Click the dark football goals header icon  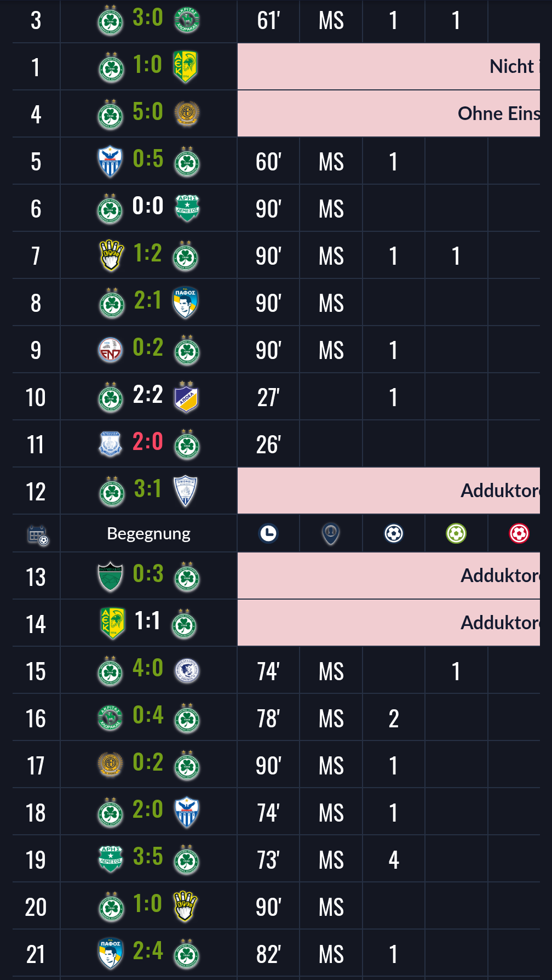point(394,533)
